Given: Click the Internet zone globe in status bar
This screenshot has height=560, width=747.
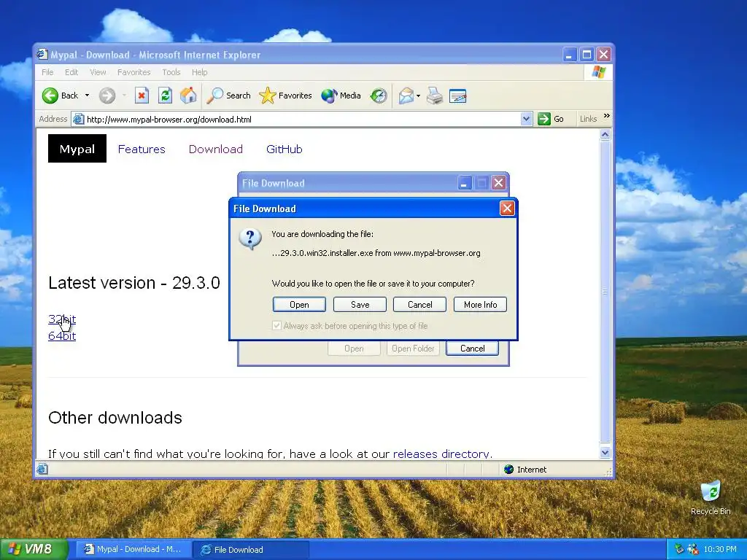Looking at the screenshot, I should point(508,470).
